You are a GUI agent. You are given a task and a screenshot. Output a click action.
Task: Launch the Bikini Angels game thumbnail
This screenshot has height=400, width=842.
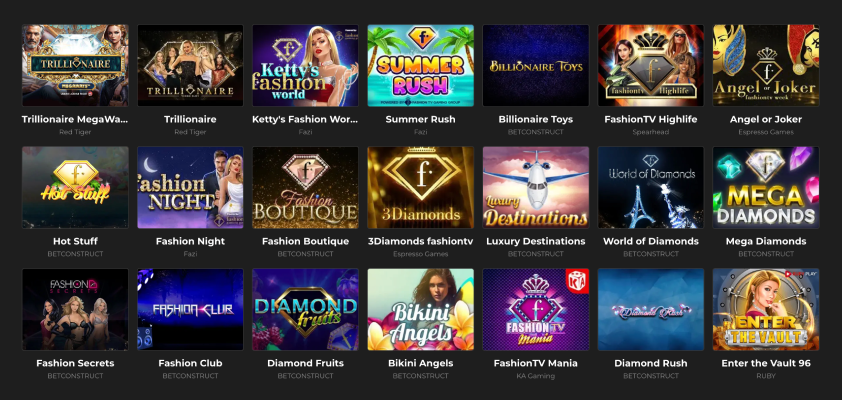[x=420, y=309]
